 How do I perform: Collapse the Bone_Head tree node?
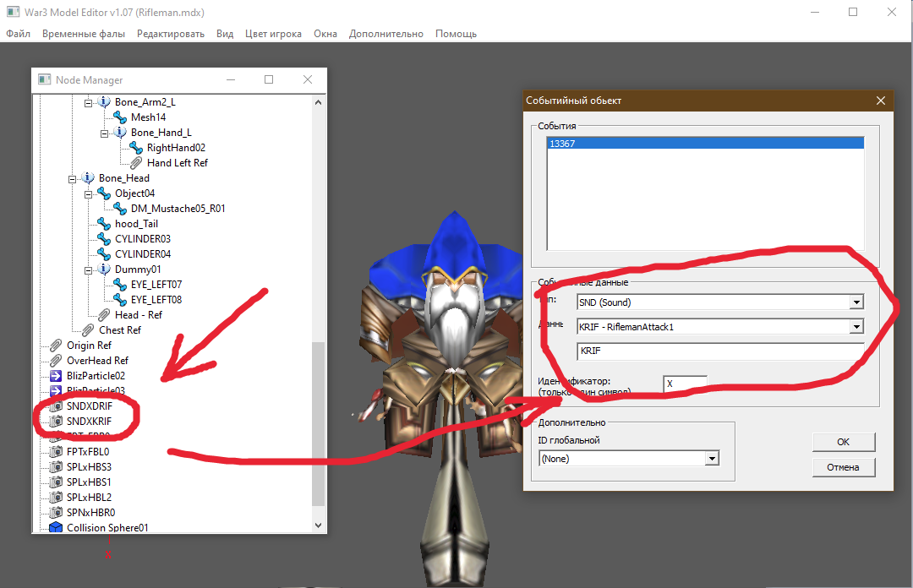click(x=72, y=179)
